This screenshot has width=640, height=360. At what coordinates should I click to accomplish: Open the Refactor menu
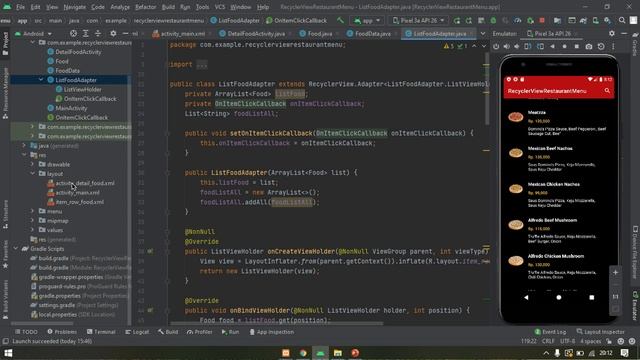(146, 7)
